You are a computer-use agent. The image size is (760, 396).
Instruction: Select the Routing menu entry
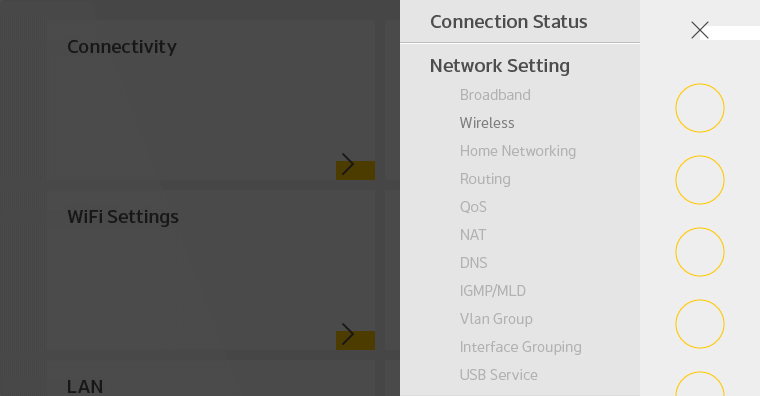[x=485, y=179]
